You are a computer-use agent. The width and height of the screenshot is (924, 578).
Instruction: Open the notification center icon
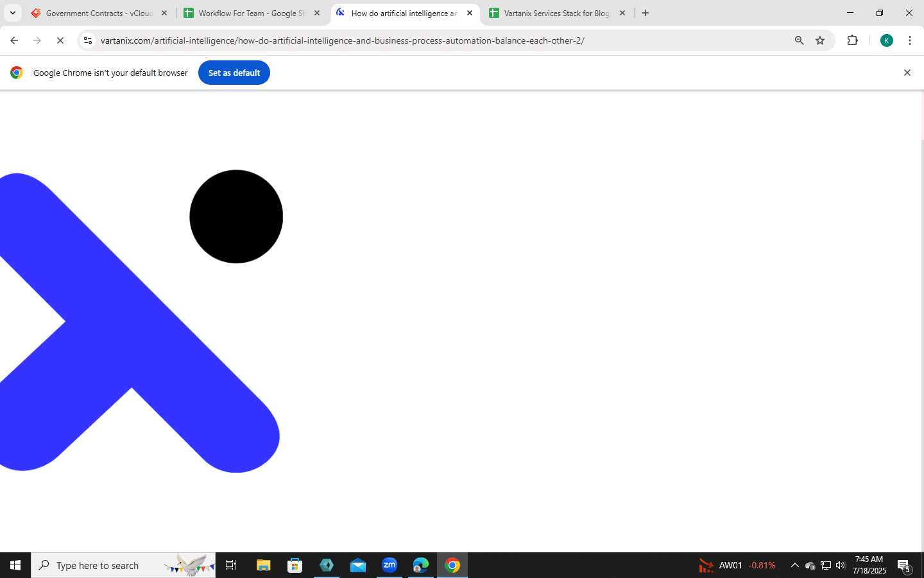[x=905, y=565]
